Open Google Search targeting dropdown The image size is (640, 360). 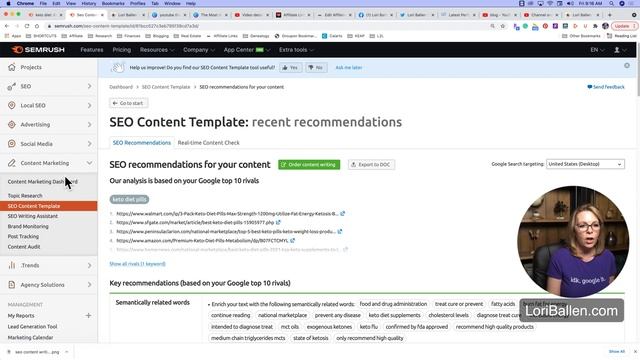click(x=585, y=164)
